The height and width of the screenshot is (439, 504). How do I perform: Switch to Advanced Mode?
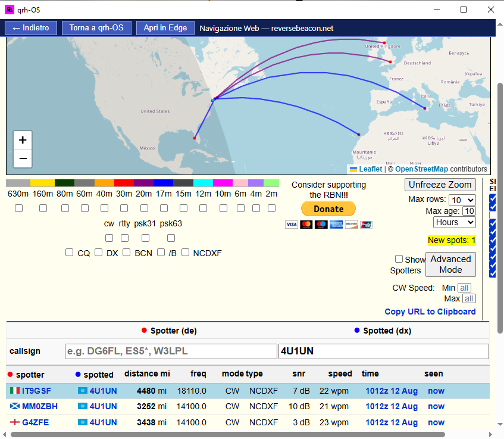450,264
